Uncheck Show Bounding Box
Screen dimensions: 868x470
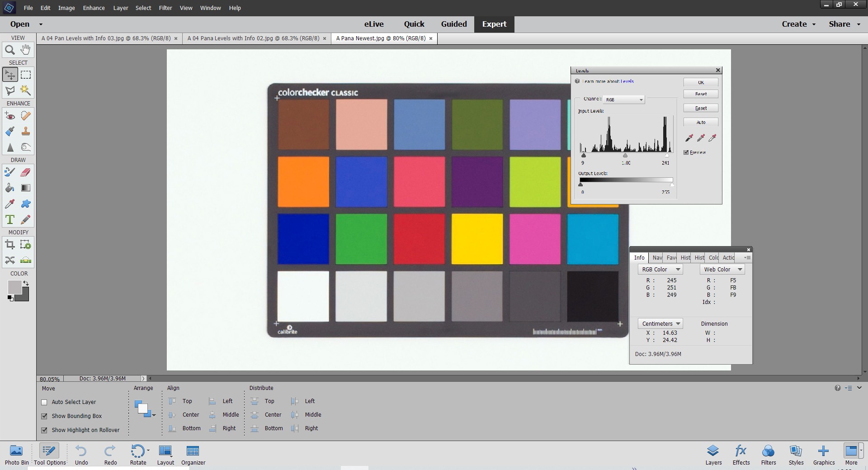[x=44, y=416]
